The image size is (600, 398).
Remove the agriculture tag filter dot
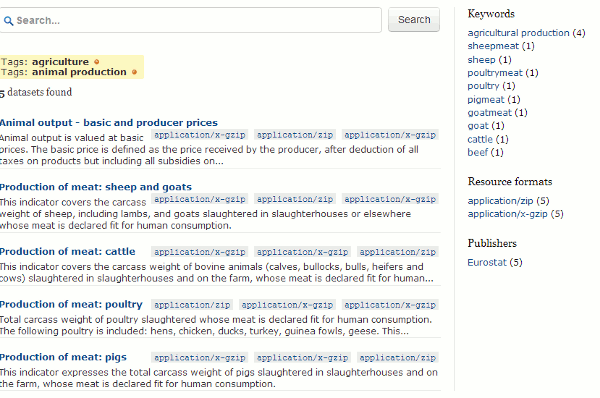click(x=97, y=62)
